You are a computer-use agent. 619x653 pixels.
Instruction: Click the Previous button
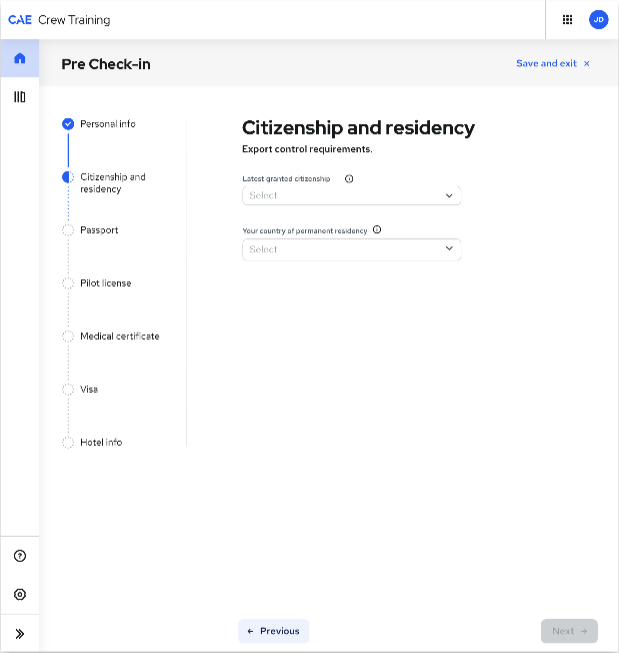(x=274, y=631)
